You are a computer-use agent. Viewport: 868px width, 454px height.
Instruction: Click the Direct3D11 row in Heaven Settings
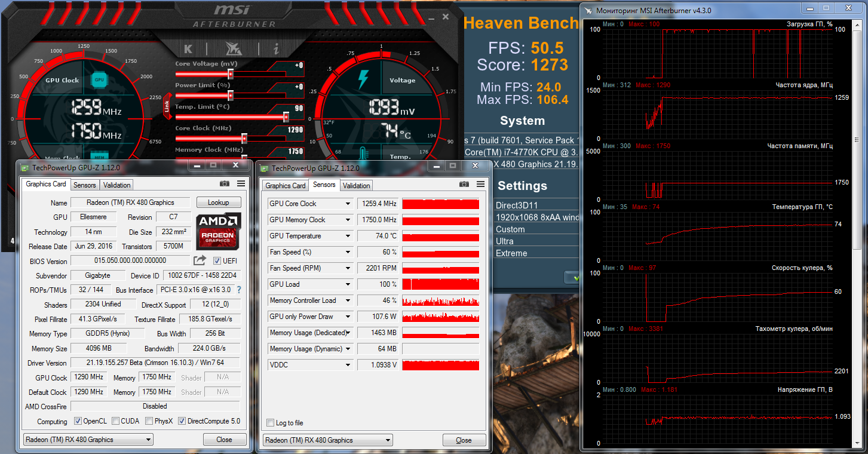pos(536,205)
